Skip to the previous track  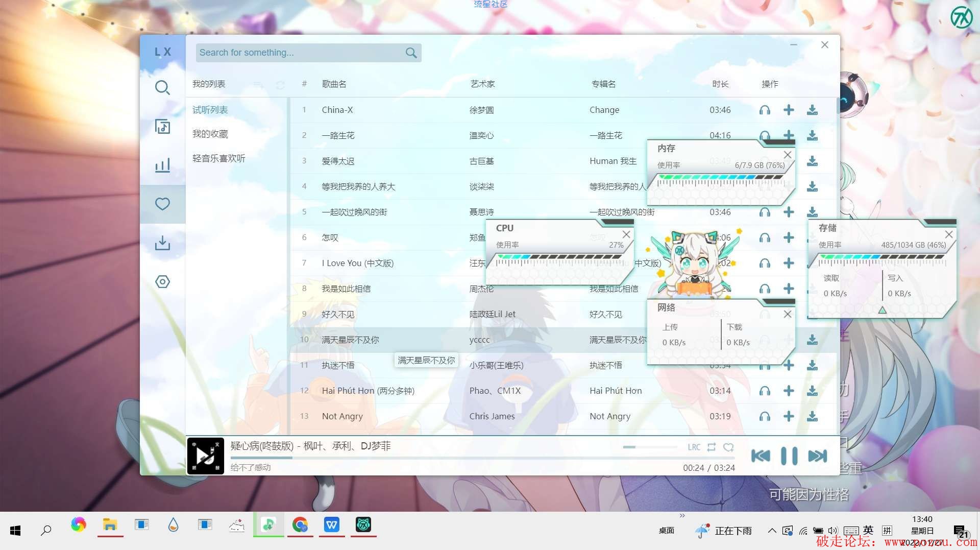(x=761, y=456)
